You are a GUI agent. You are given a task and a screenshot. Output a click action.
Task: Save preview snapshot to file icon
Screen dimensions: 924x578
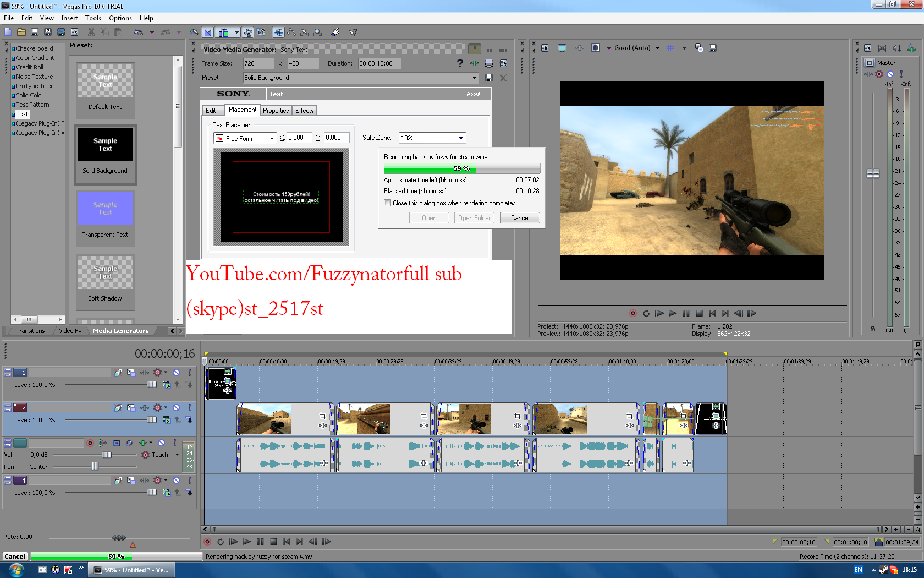coord(713,48)
